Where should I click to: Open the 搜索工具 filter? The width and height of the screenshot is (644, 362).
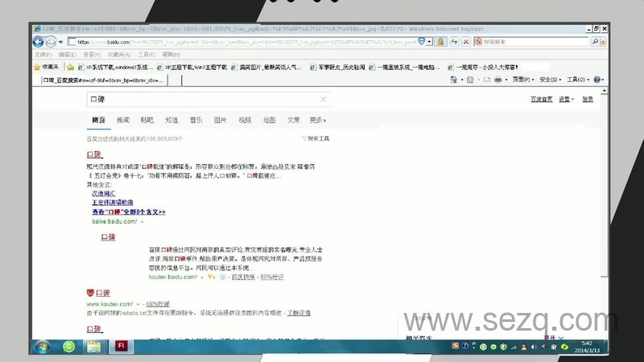point(316,138)
